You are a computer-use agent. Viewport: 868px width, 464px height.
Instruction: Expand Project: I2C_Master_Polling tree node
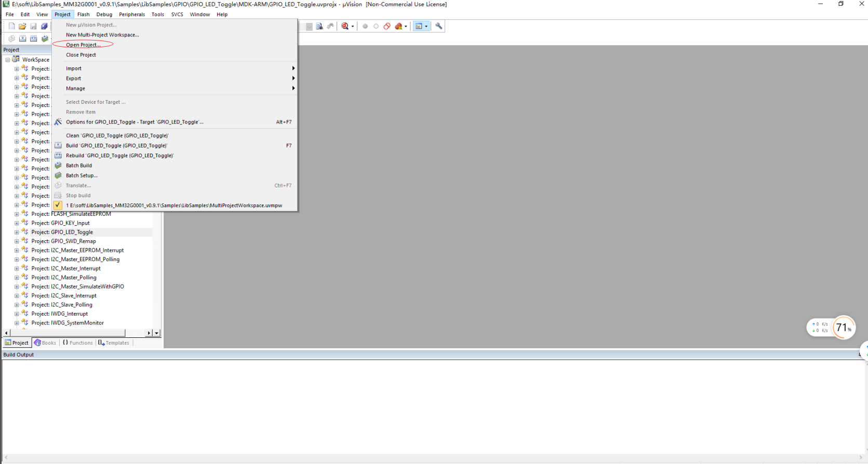17,278
